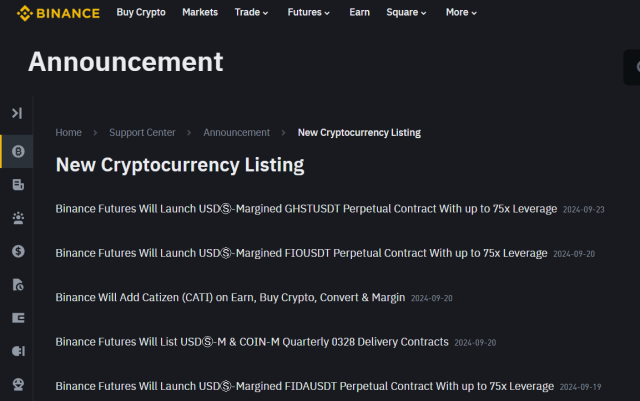Go to the Markets menu item
The width and height of the screenshot is (640, 401).
pyautogui.click(x=200, y=12)
